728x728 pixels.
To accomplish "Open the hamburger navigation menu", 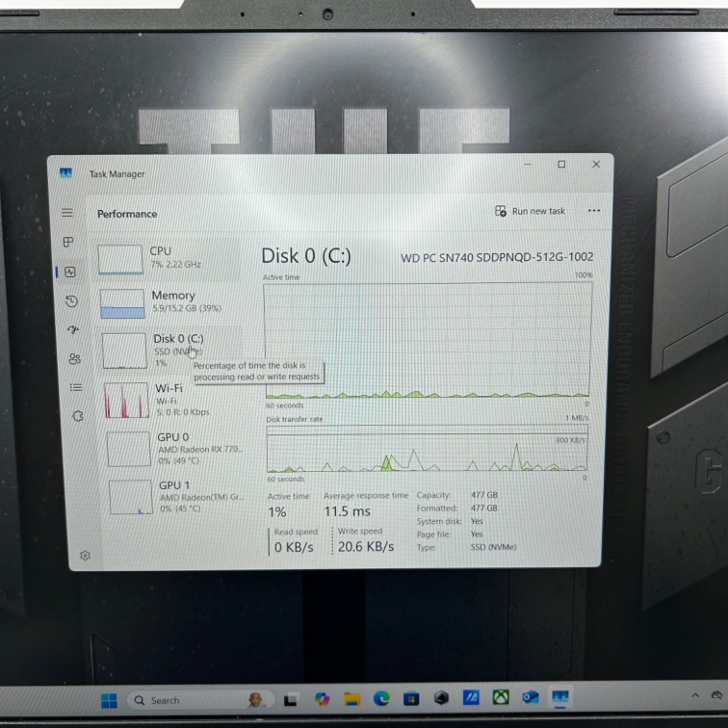I will [67, 213].
